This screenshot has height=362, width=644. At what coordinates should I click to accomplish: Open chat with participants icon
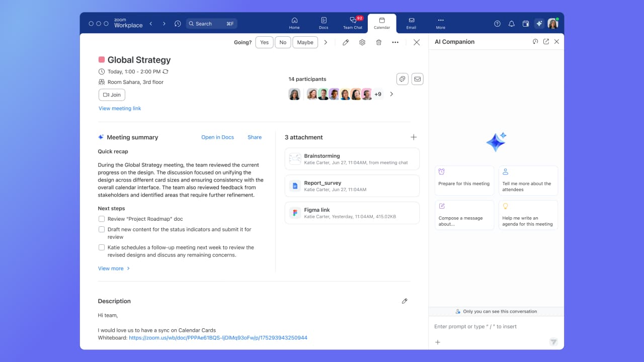[x=402, y=79]
